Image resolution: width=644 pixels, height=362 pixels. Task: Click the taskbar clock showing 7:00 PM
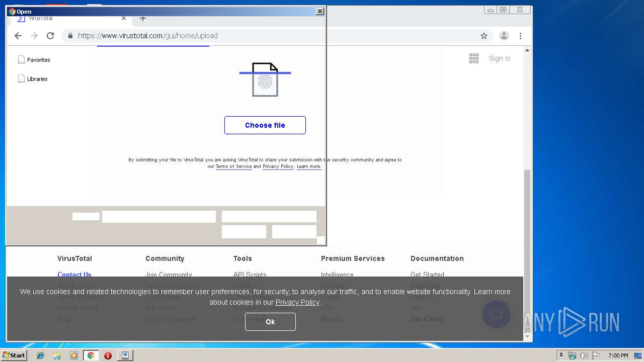click(618, 355)
